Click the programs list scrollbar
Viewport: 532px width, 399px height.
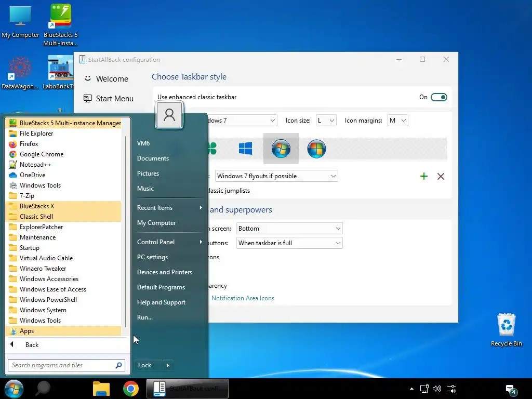[x=126, y=231]
